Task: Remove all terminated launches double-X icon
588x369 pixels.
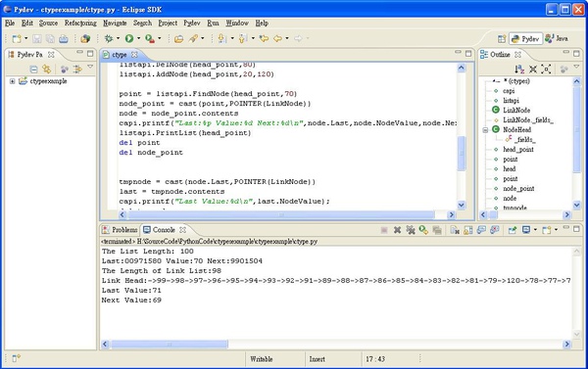Action: coord(411,230)
